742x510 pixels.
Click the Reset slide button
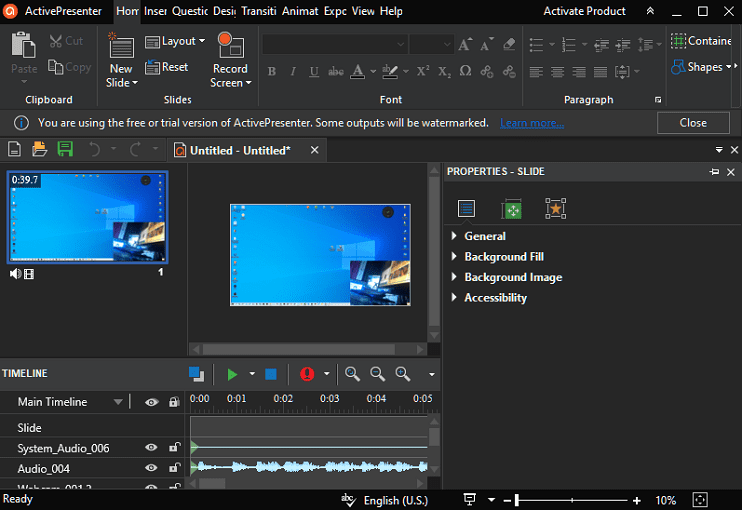click(x=167, y=67)
